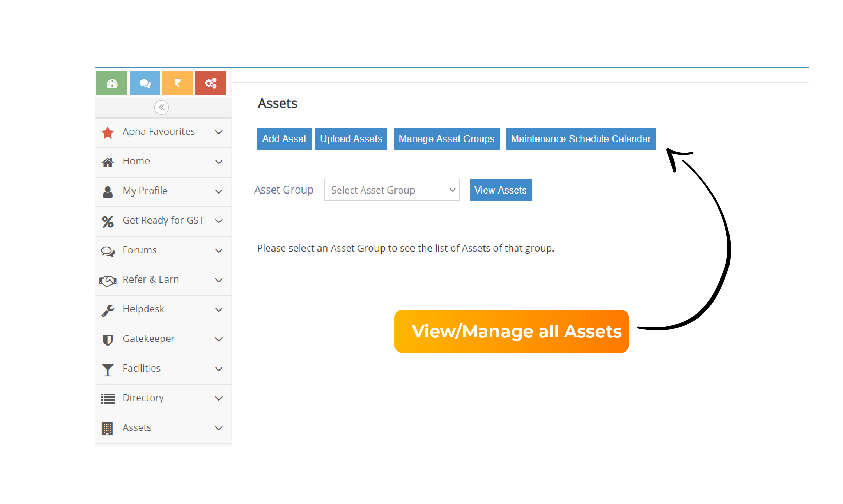843x504 pixels.
Task: Open the Home menu item
Action: [x=163, y=162]
